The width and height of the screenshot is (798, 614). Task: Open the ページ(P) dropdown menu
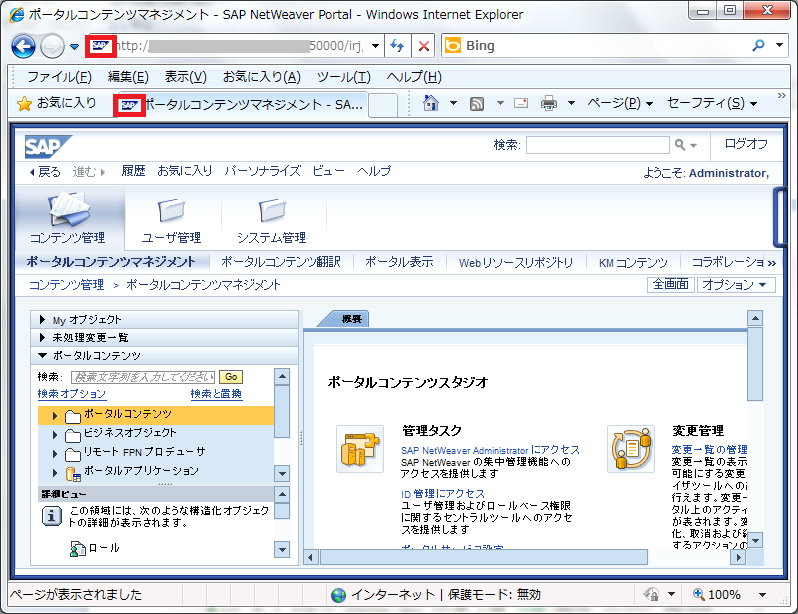coord(620,103)
